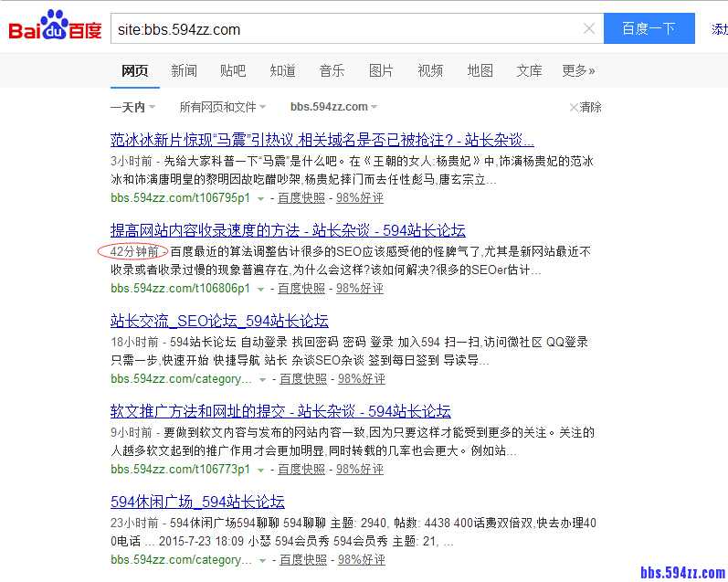Viewport: 728px width, 582px height.
Task: Select the 图片 tab
Action: pos(381,70)
